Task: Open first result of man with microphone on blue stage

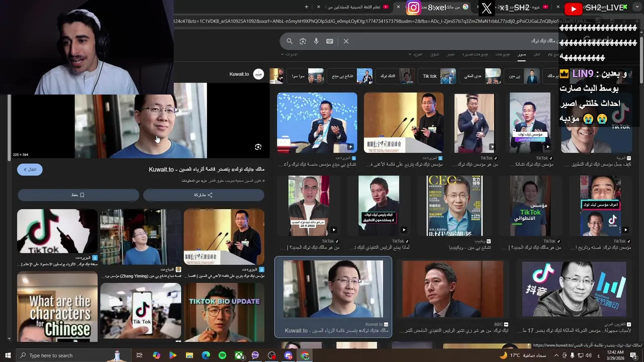Action: 317,123
